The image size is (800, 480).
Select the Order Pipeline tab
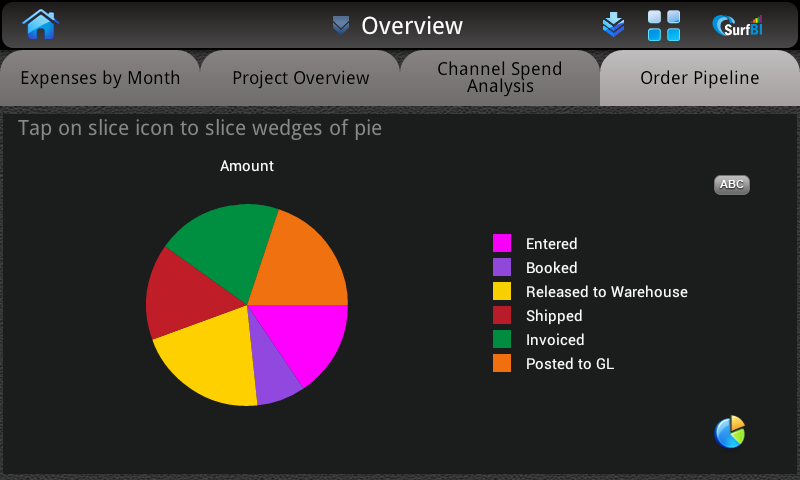tap(699, 78)
